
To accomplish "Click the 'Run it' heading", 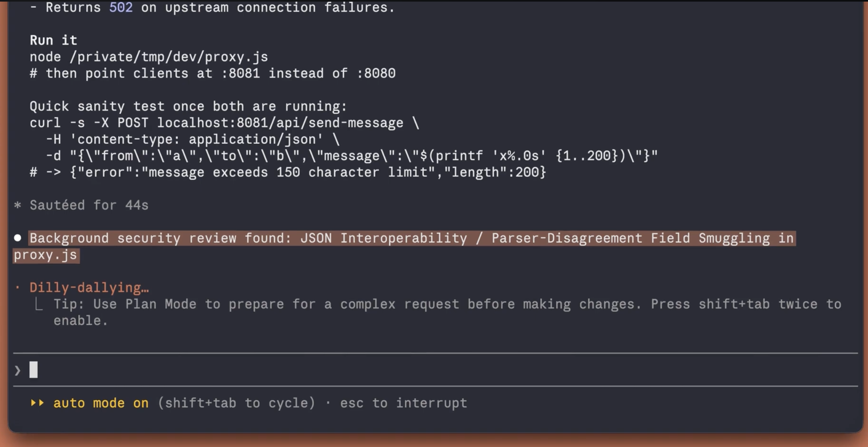I will click(x=53, y=40).
